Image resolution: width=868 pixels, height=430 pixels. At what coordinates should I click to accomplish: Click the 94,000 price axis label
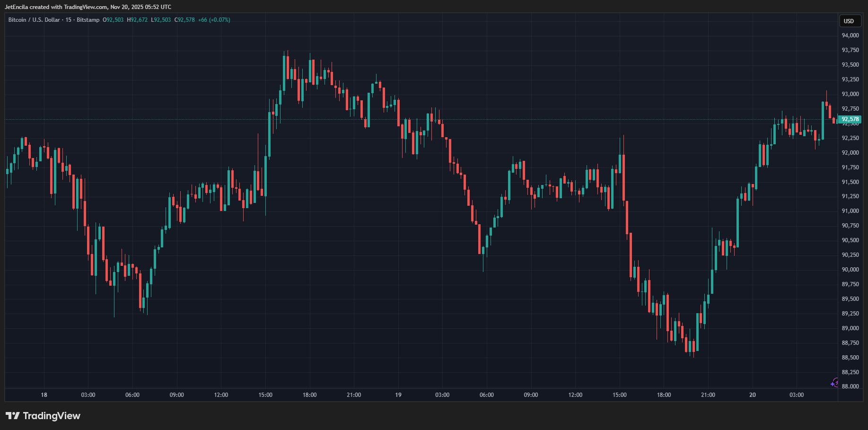850,35
